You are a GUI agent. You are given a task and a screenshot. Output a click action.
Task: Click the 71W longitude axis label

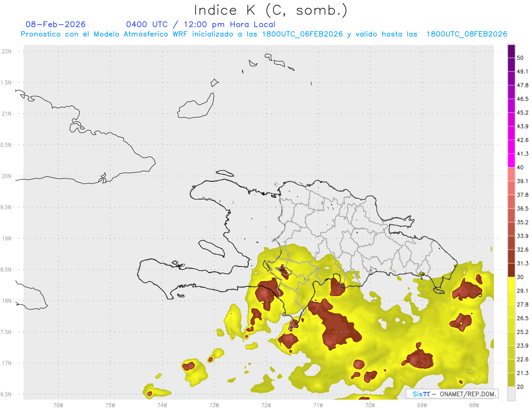[x=318, y=405]
